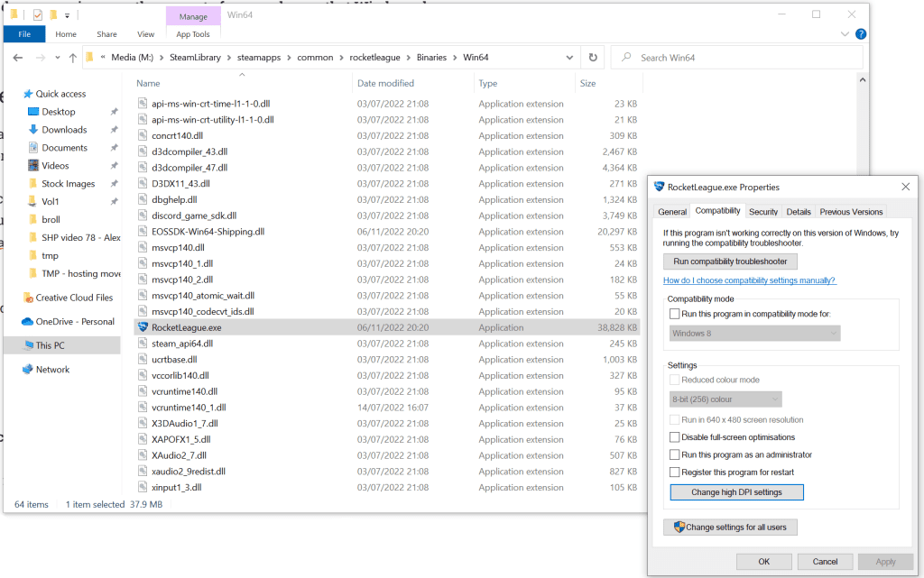The width and height of the screenshot is (924, 578).
Task: Click the xinput1_3.dll file icon
Action: pyautogui.click(x=143, y=487)
